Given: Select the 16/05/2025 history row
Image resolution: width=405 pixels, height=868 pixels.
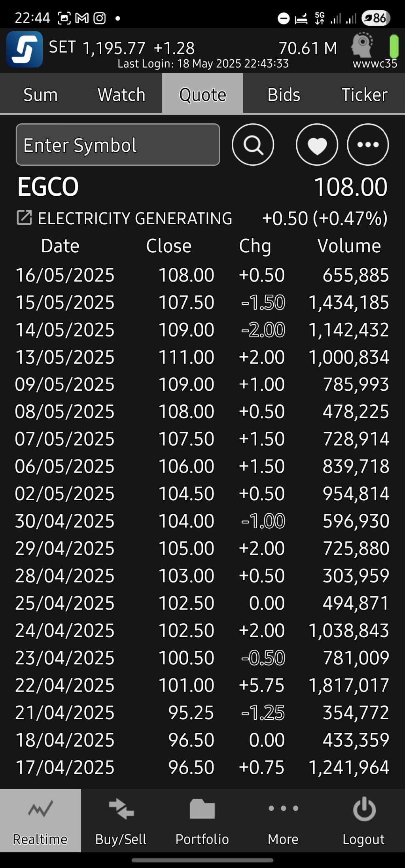Looking at the screenshot, I should [x=202, y=275].
